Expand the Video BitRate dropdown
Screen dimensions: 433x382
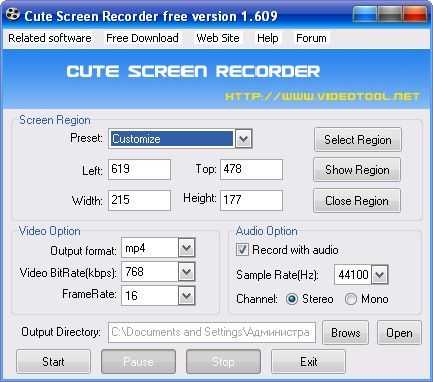tap(186, 272)
